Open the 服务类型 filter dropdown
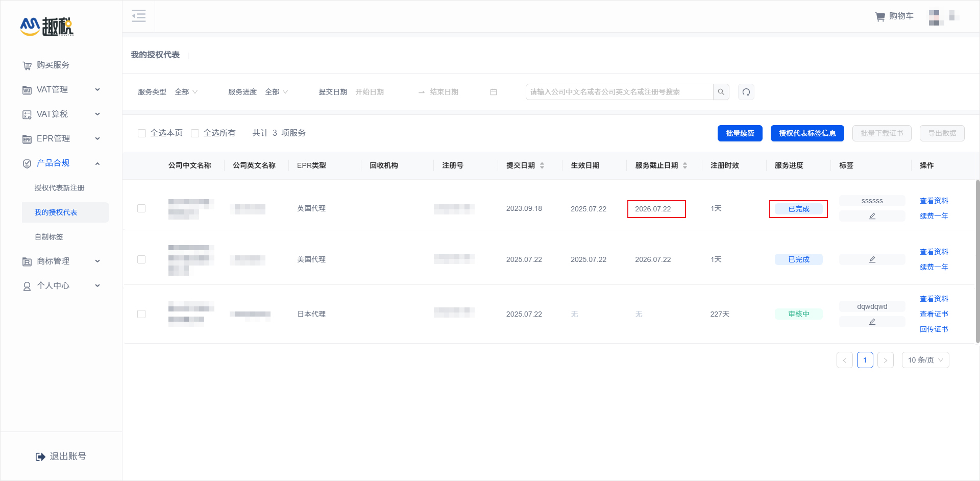Screen dimensions: 980x481 (x=186, y=92)
